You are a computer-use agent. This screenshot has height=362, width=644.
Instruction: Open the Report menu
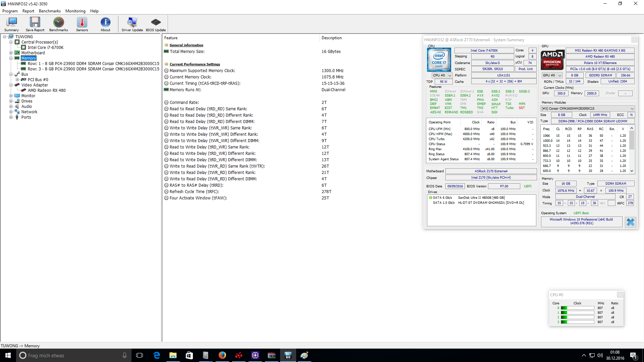28,11
